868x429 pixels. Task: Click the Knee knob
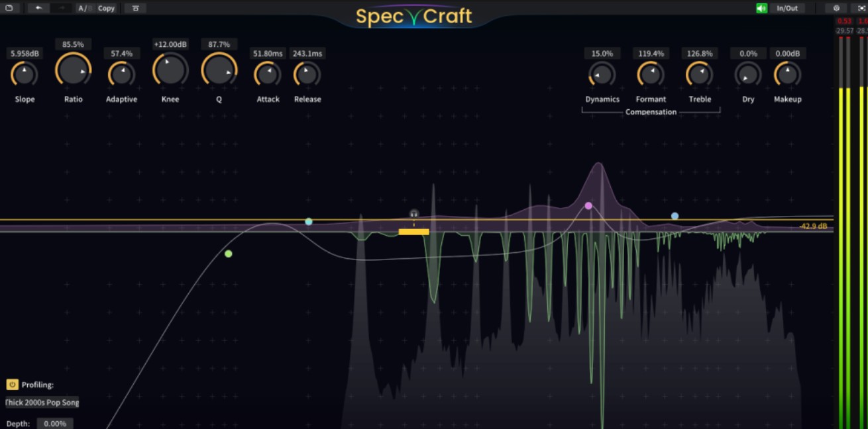170,69
